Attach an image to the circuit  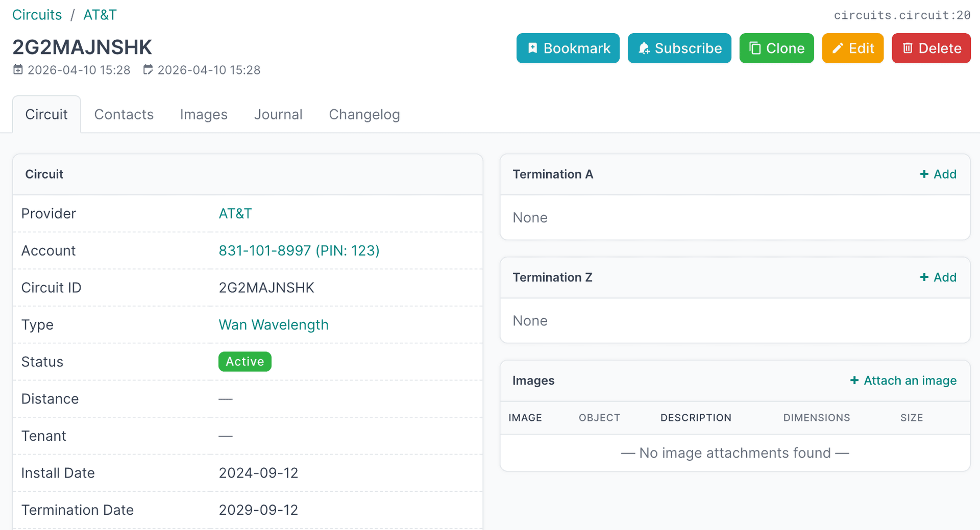pos(903,381)
